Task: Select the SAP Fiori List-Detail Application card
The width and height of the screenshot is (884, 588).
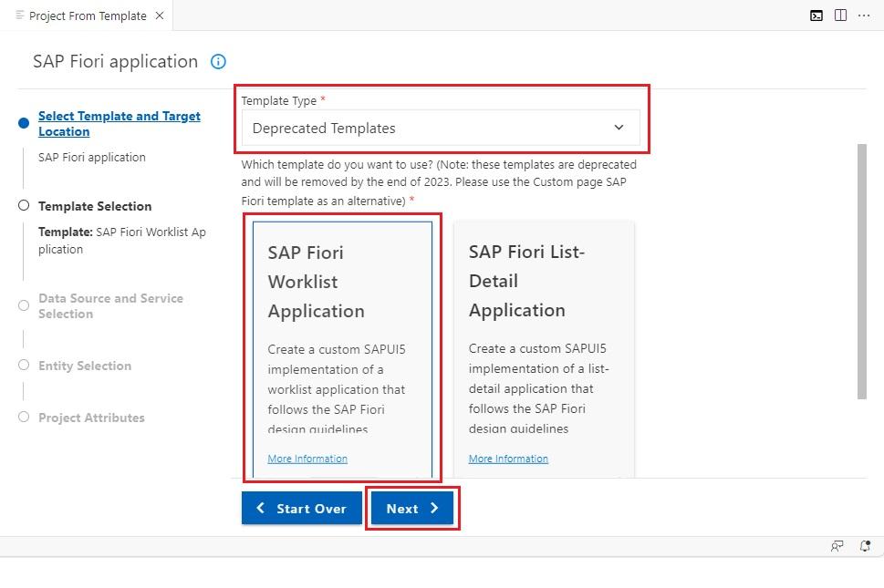Action: coord(544,348)
